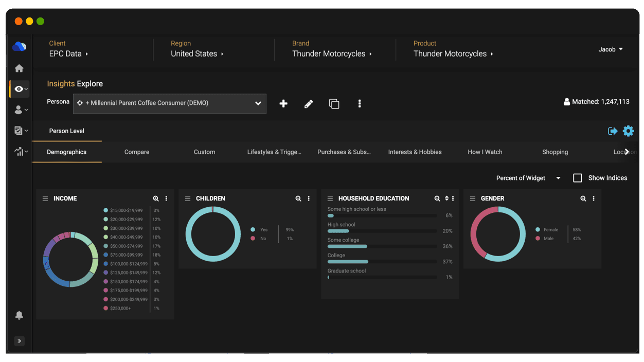Select the Insights eye icon in the sidebar

click(x=17, y=88)
